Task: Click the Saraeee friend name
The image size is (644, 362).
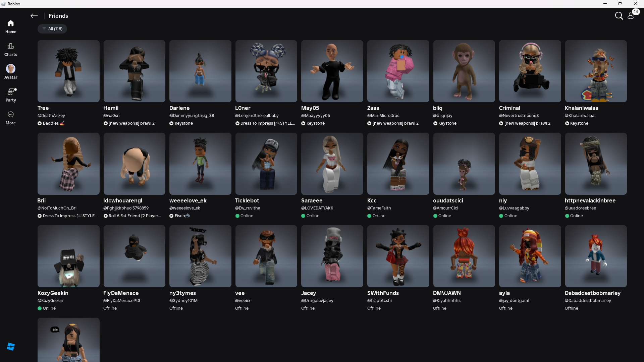Action: pyautogui.click(x=312, y=200)
